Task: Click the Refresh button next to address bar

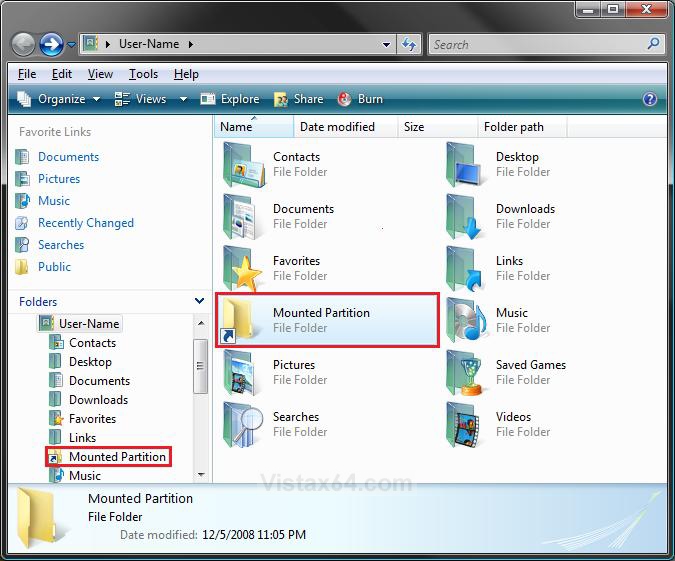Action: [409, 44]
